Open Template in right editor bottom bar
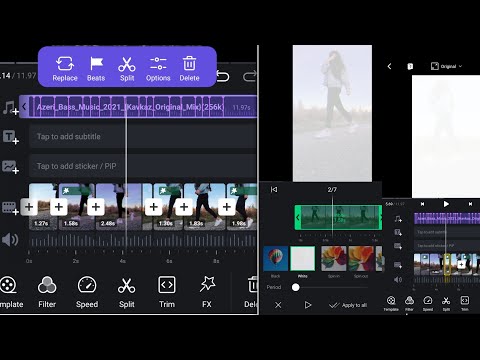This screenshot has height=360, width=480. coord(391,303)
